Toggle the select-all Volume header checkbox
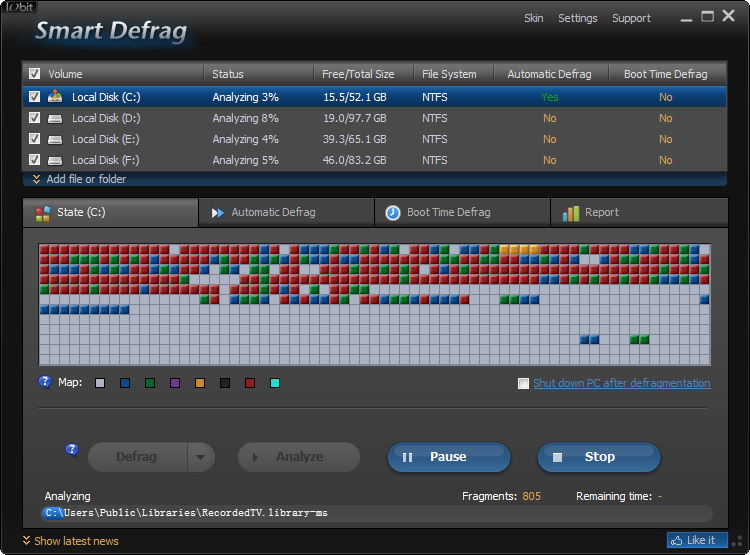This screenshot has width=750, height=555. point(35,74)
